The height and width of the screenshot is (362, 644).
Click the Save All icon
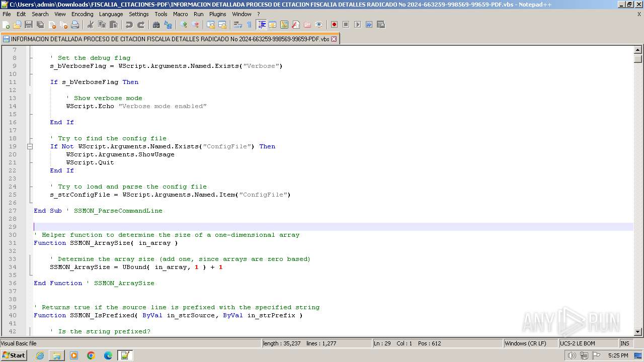coord(40,25)
